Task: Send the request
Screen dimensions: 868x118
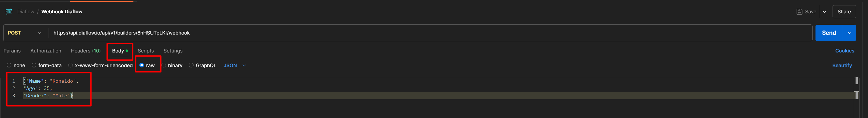Action: [828, 33]
